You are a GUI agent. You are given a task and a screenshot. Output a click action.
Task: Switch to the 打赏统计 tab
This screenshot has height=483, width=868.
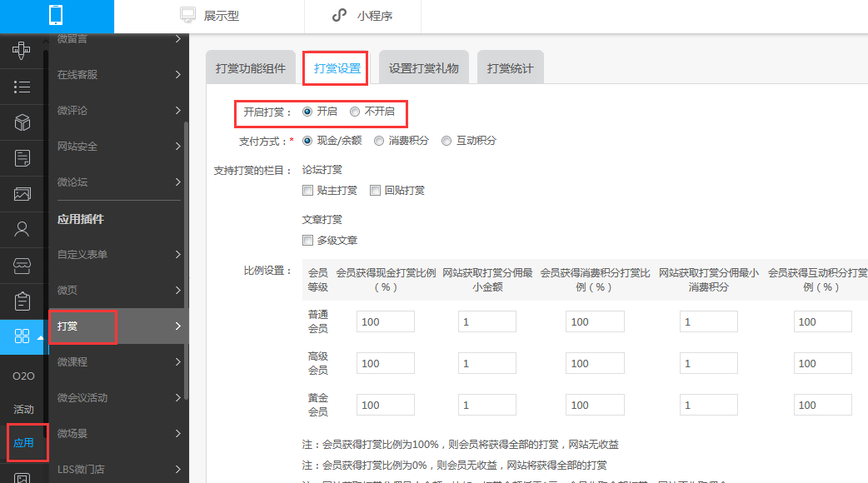(511, 67)
